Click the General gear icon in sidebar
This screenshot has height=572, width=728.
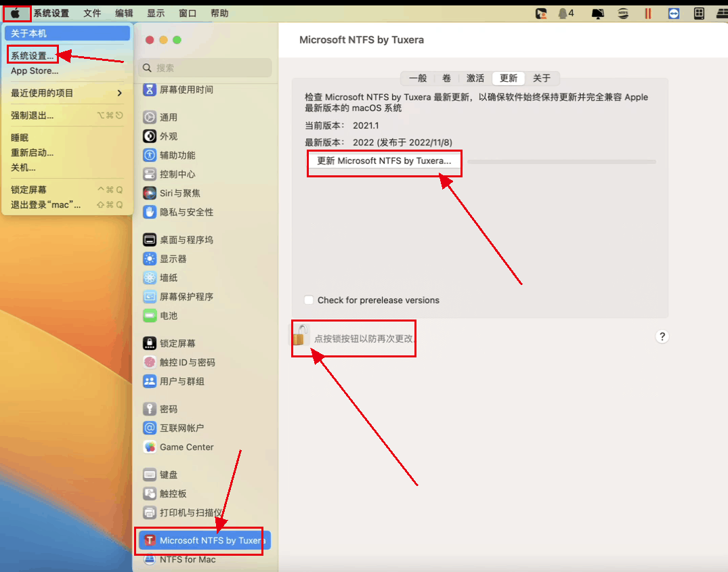click(x=150, y=117)
